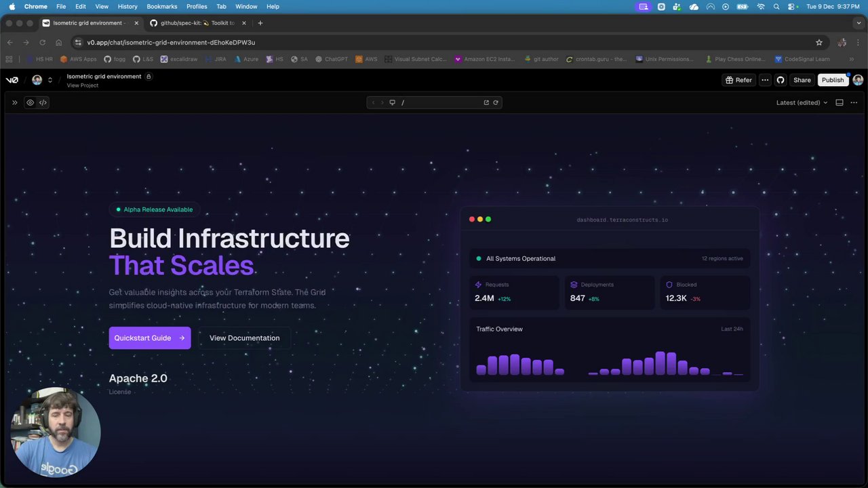The width and height of the screenshot is (868, 488).
Task: Click the v0 logo icon
Action: [12, 80]
